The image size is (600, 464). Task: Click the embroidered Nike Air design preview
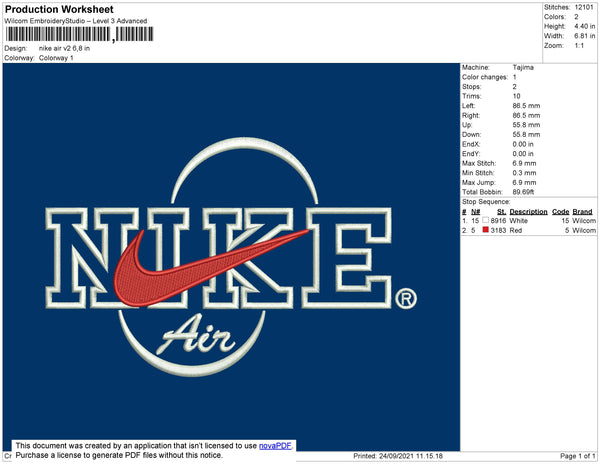coord(231,257)
